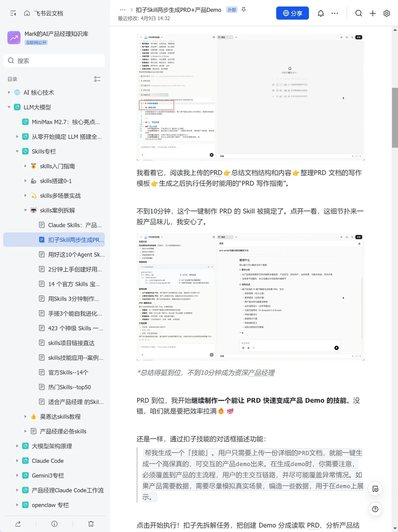Click the blue 分享 button

click(293, 13)
